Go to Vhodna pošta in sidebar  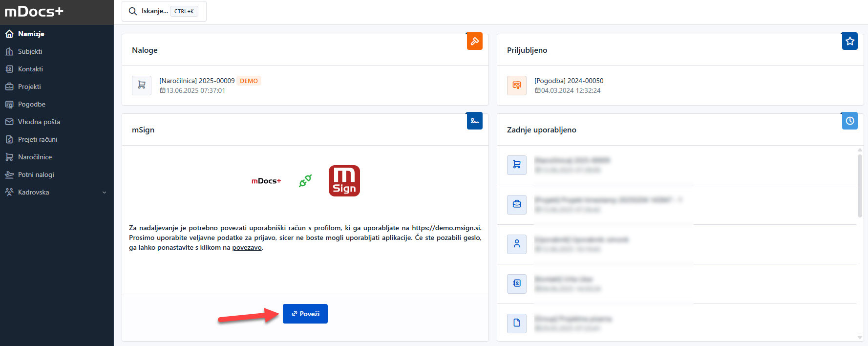coord(39,122)
